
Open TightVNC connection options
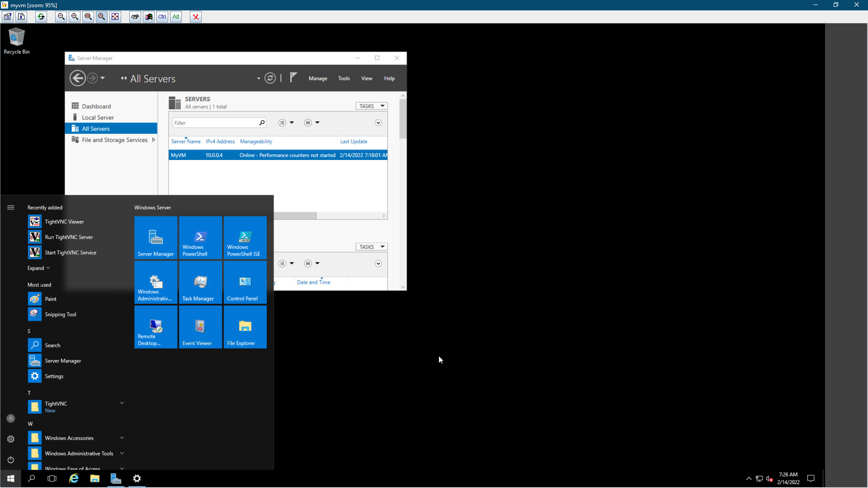[x=8, y=17]
